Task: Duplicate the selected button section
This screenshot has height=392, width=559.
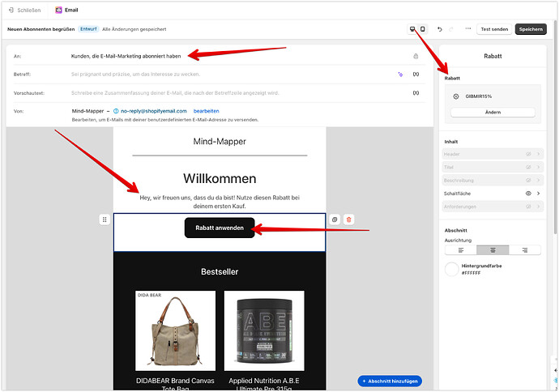Action: (335, 219)
